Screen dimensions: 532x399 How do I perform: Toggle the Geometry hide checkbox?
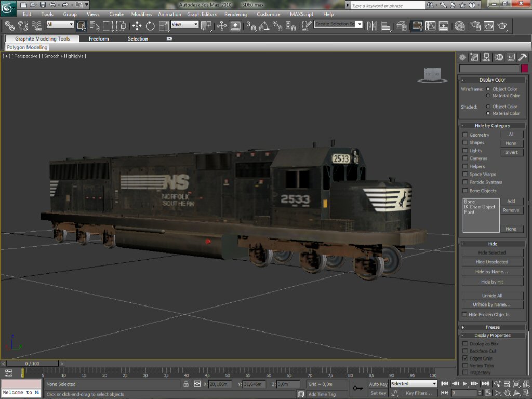(465, 135)
